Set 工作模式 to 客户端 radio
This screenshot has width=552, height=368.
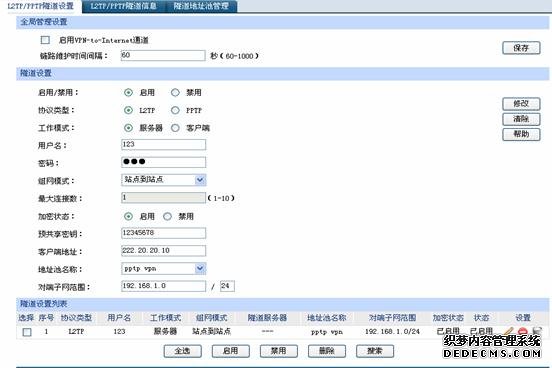[x=175, y=128]
